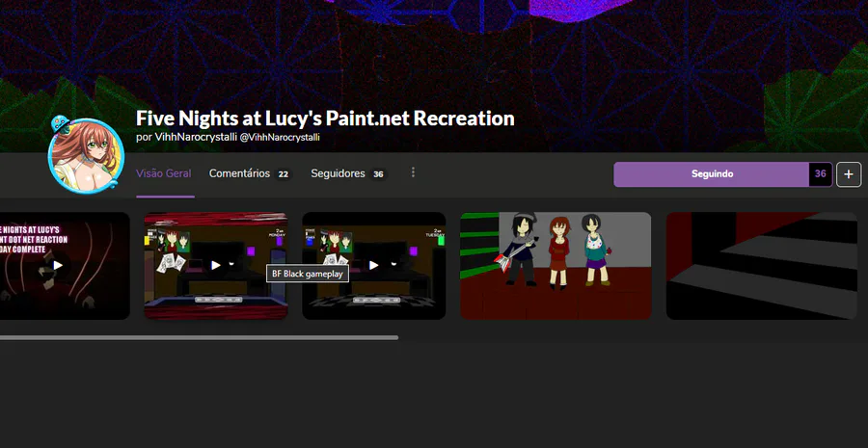The width and height of the screenshot is (868, 448).
Task: Open the three-dot more options menu
Action: click(x=413, y=172)
